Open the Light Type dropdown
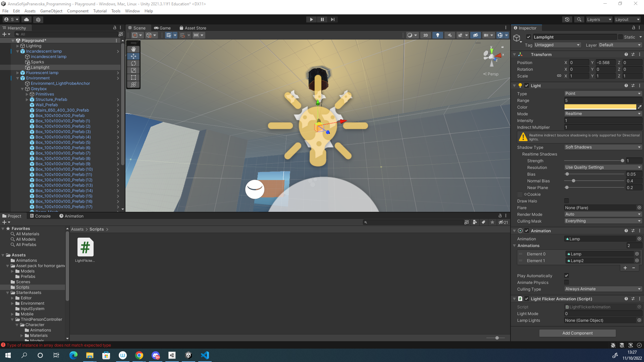Viewport: 644px width, 362px height. click(x=603, y=94)
